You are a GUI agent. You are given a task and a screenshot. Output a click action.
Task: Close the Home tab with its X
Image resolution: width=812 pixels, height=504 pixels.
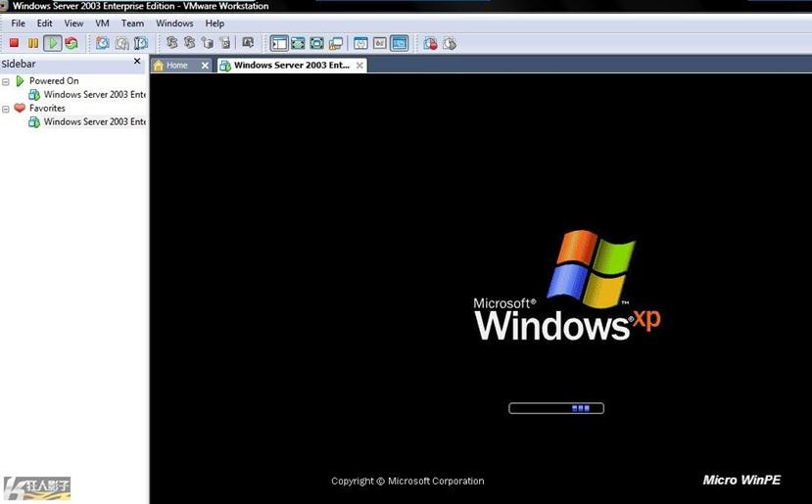pyautogui.click(x=205, y=66)
